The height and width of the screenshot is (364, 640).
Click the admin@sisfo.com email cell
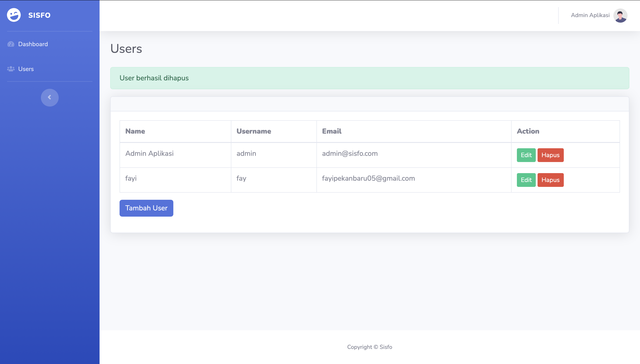350,154
